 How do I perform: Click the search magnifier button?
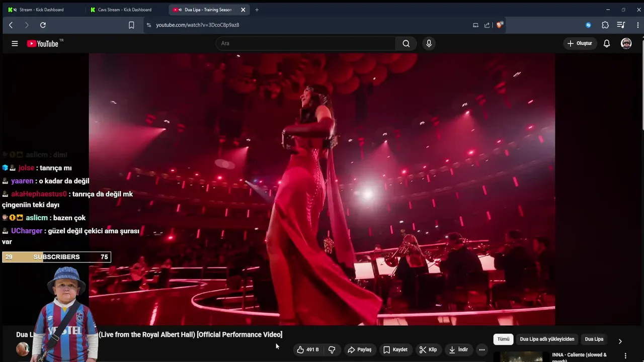coord(406,43)
